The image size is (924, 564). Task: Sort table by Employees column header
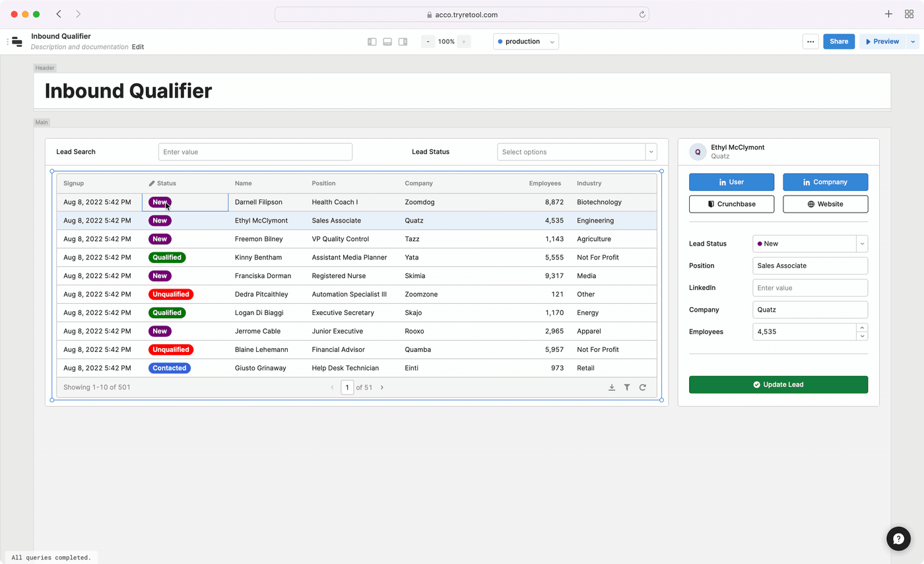544,184
